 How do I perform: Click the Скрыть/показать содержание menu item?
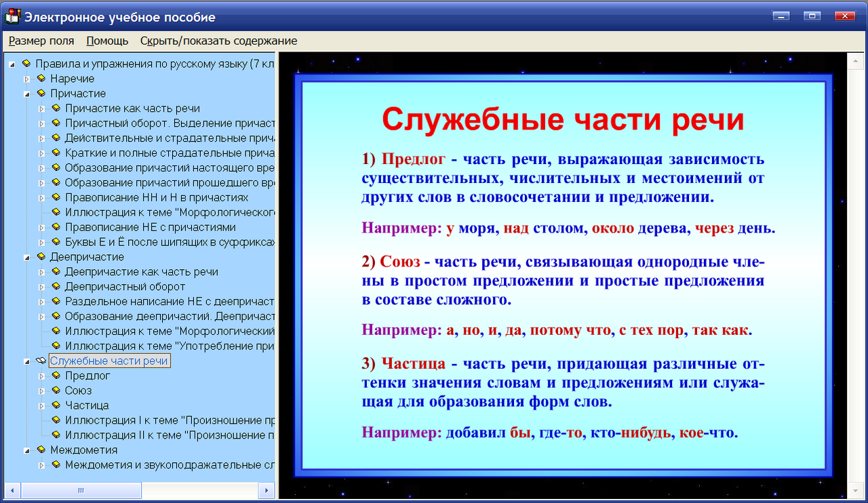218,41
